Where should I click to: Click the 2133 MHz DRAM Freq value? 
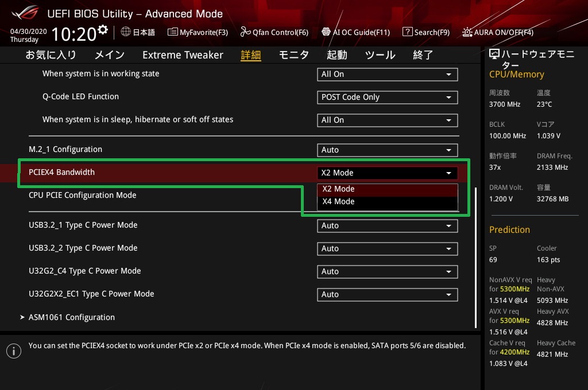pos(552,167)
